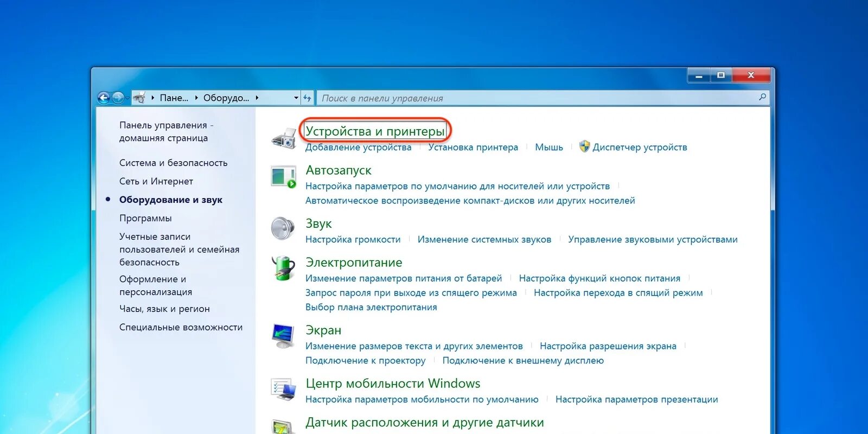Go back with the Back arrow
This screenshot has width=868, height=434.
(x=104, y=98)
